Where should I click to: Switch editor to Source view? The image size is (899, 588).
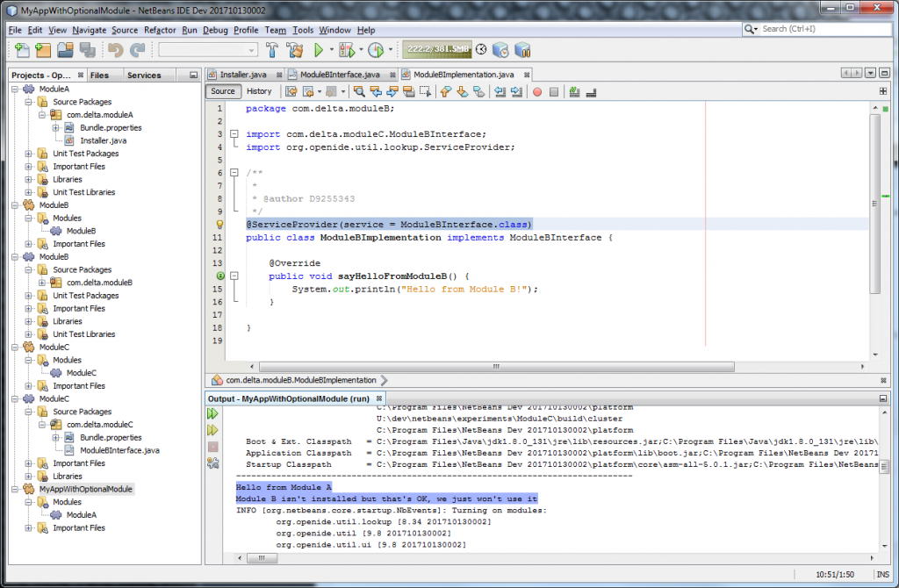(223, 91)
